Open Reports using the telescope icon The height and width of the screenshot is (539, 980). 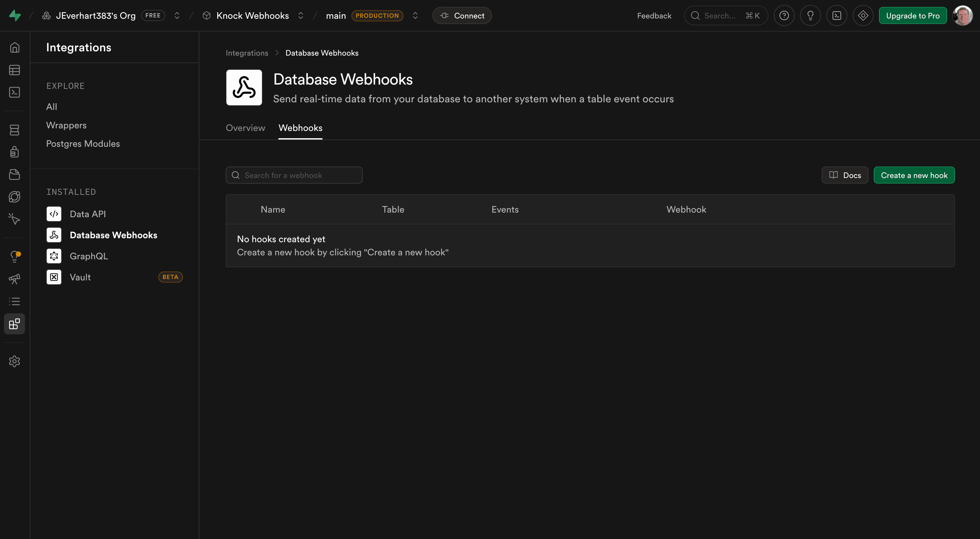(x=14, y=279)
